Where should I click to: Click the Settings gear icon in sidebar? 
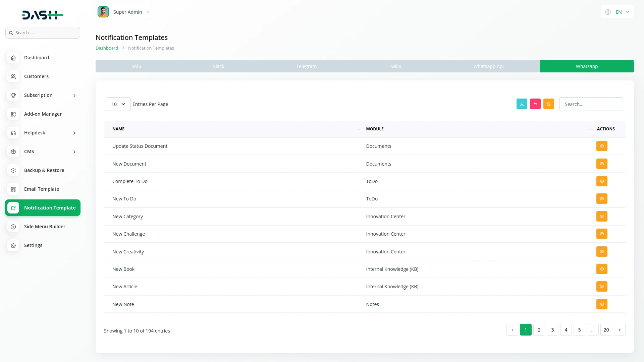[x=13, y=245]
